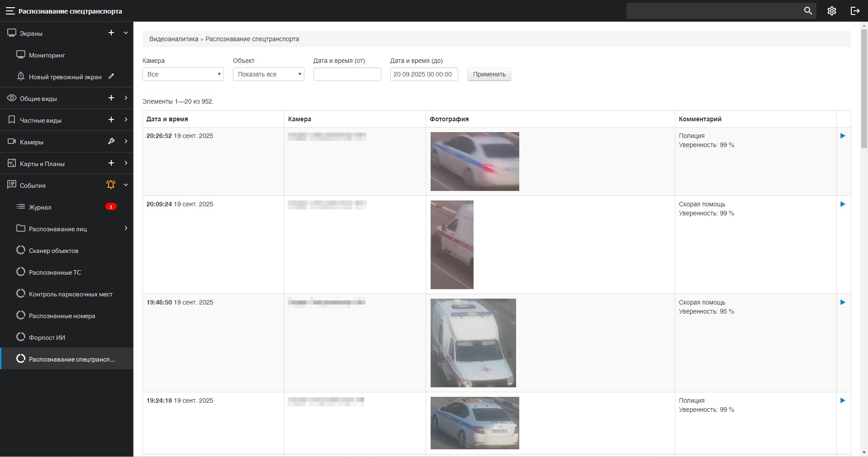The width and height of the screenshot is (868, 457).
Task: Open the Журнал menu item
Action: pyautogui.click(x=40, y=207)
